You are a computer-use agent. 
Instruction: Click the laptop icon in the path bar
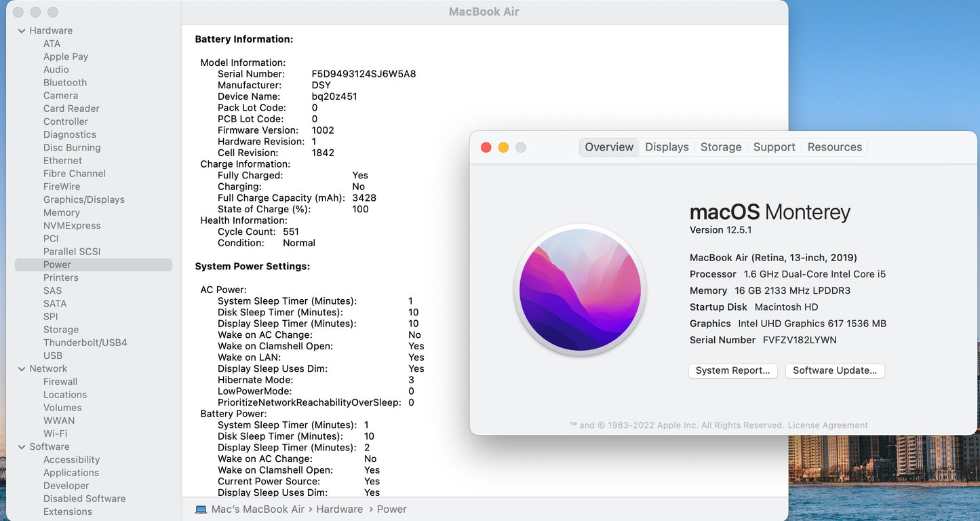tap(201, 509)
